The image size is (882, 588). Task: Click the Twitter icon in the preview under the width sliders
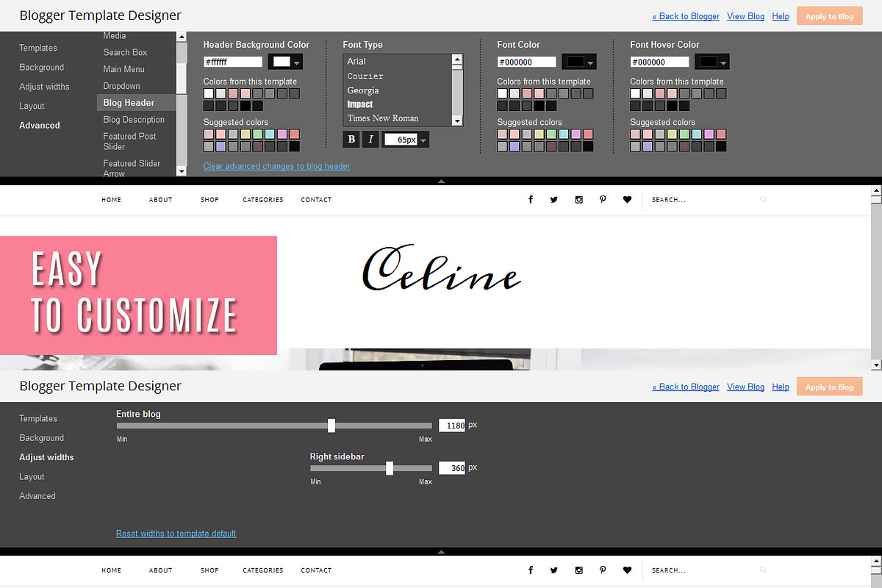[x=554, y=570]
